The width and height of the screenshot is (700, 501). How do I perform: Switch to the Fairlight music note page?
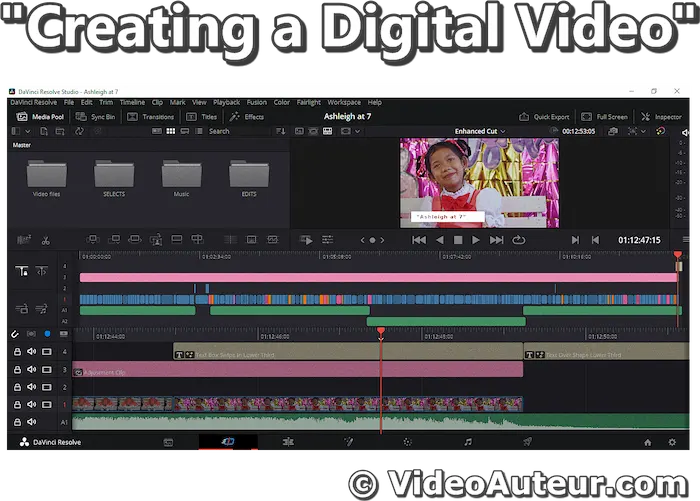point(467,442)
